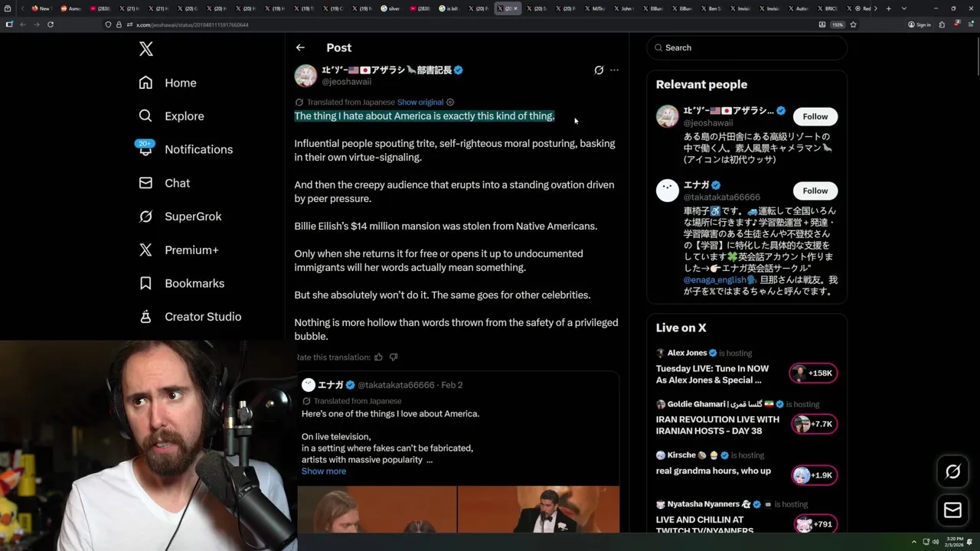Go back with the browser back arrow
Viewport: 980px width, 551px height.
pos(22,24)
